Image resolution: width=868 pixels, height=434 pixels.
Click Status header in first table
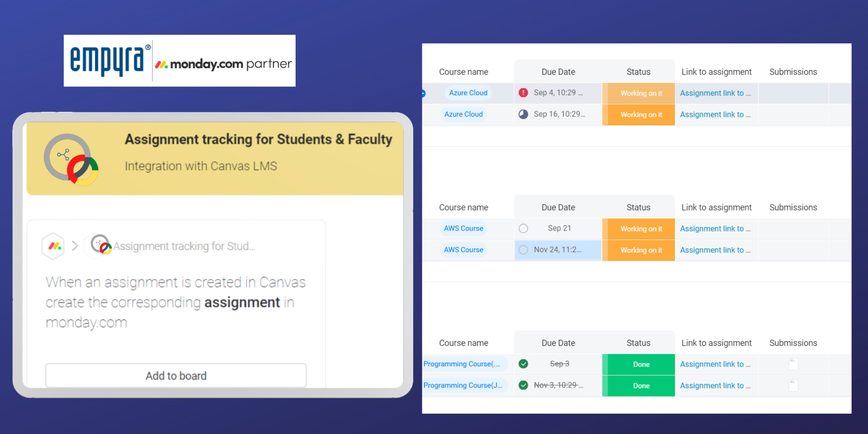638,72
